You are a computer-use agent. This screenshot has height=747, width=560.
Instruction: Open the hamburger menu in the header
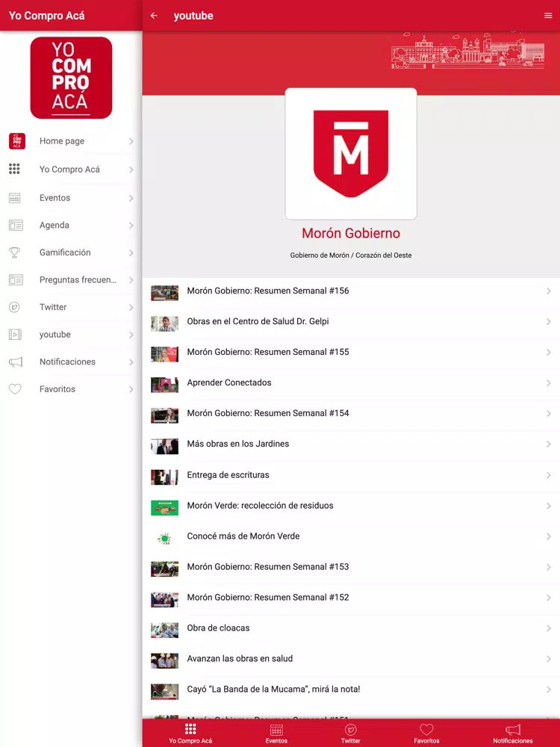(548, 16)
